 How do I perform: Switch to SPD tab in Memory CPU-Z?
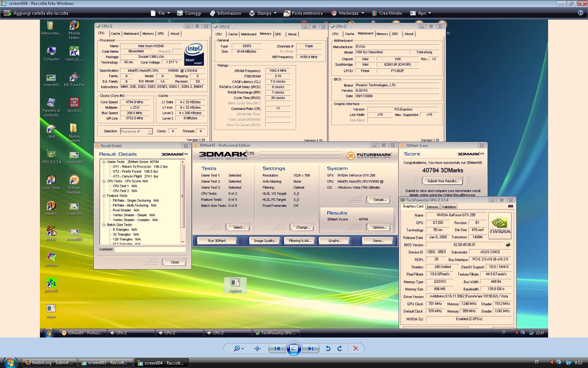(278, 34)
